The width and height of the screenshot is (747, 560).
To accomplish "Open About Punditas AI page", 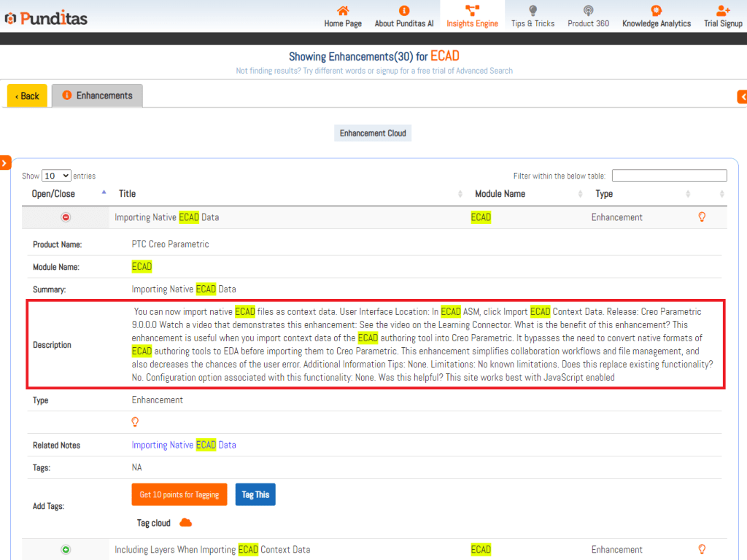I will coord(404,16).
